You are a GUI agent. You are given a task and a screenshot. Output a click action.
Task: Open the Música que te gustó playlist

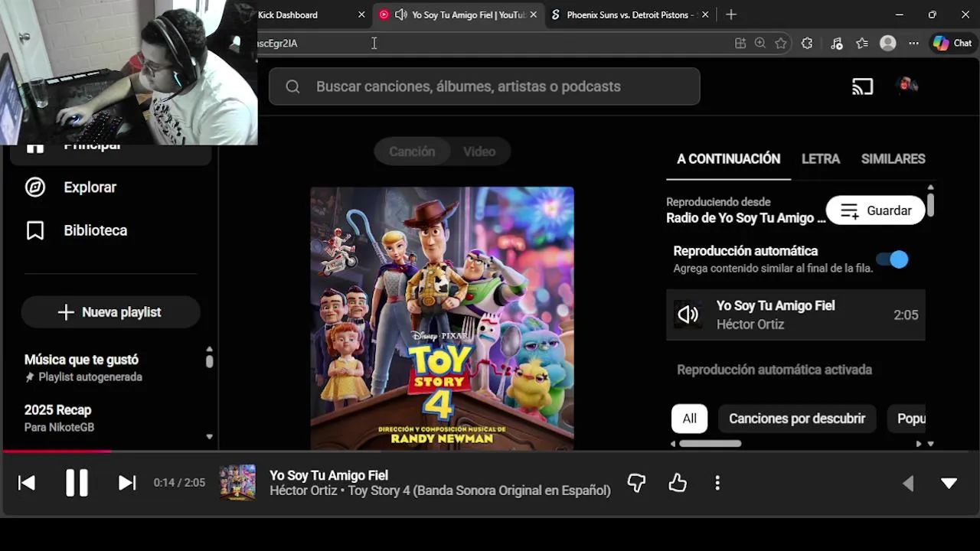tap(83, 367)
